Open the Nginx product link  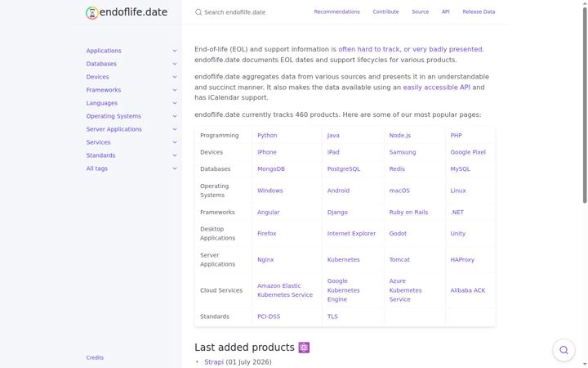(x=265, y=259)
